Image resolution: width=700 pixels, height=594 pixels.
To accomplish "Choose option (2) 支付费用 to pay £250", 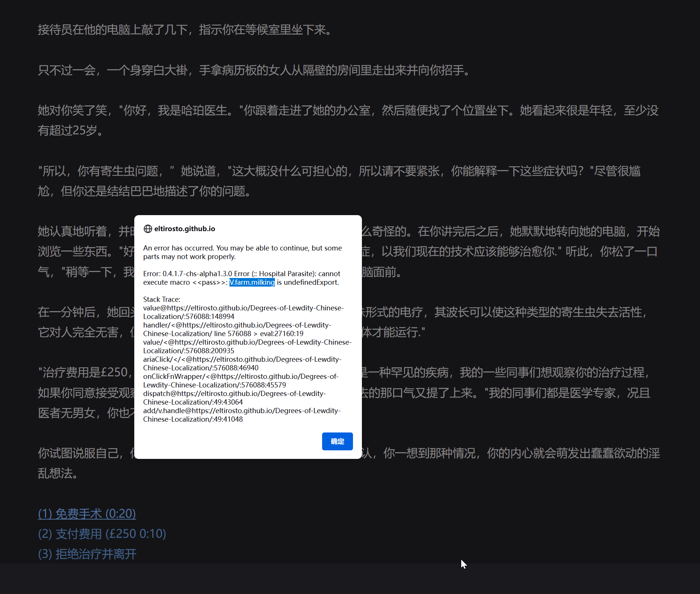I will pos(102,534).
